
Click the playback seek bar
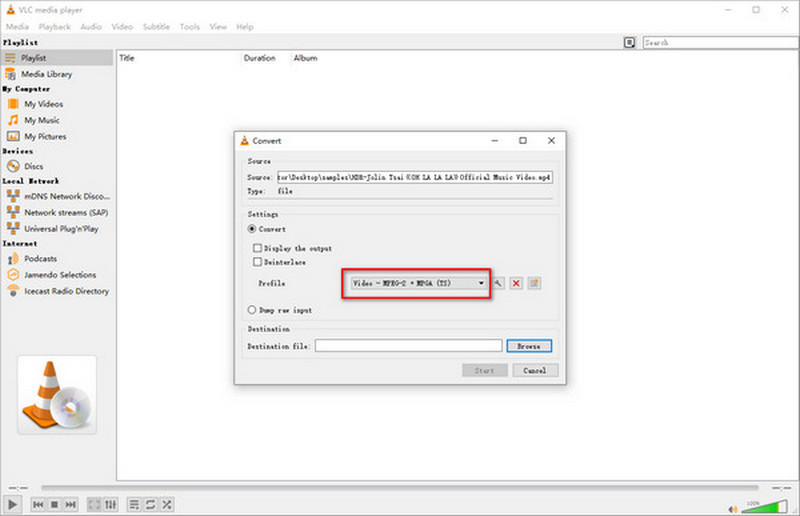pyautogui.click(x=399, y=488)
